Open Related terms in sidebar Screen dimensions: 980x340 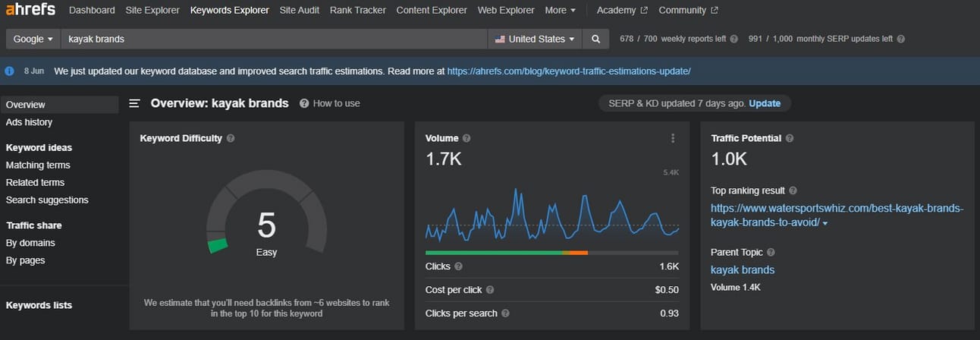tap(35, 182)
